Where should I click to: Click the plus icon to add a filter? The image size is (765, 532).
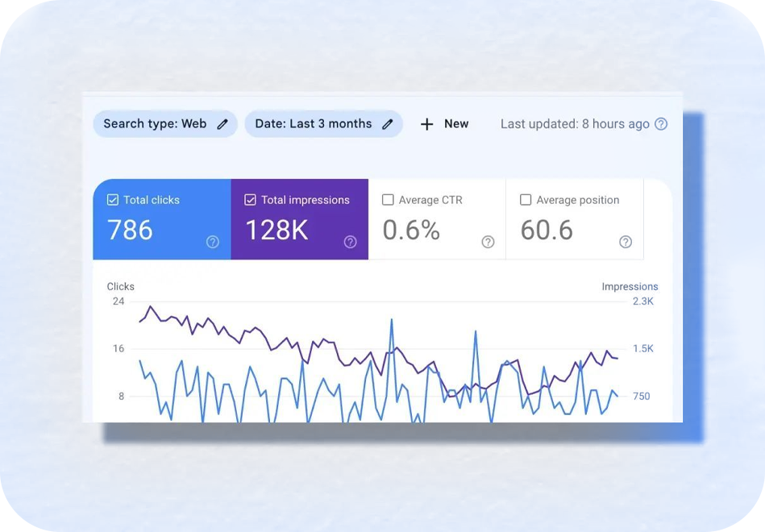pyautogui.click(x=426, y=124)
